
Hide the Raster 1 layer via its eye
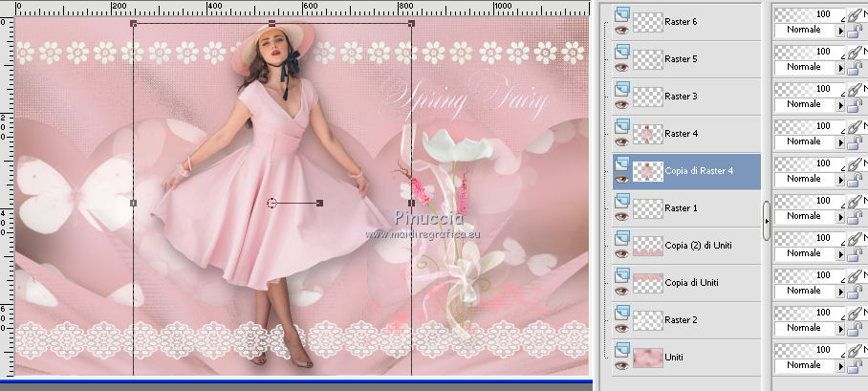(x=621, y=216)
